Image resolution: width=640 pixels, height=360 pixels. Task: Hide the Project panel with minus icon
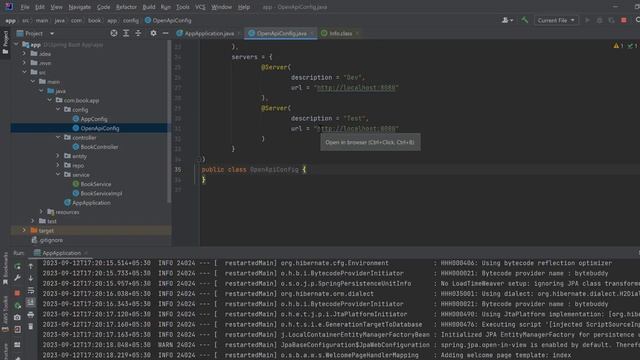point(165,33)
